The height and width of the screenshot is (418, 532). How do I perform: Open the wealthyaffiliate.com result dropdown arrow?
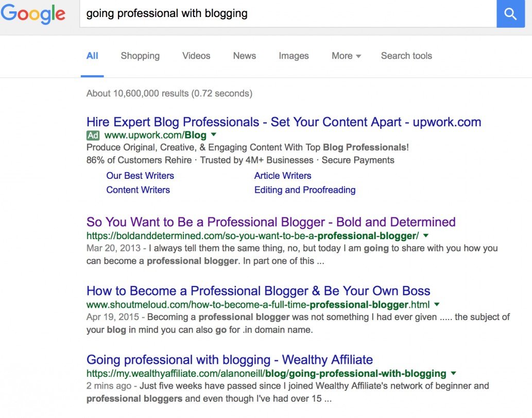453,373
